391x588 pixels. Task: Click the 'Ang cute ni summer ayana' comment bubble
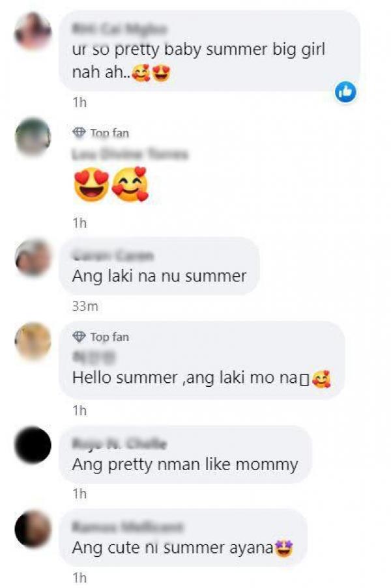tap(183, 538)
